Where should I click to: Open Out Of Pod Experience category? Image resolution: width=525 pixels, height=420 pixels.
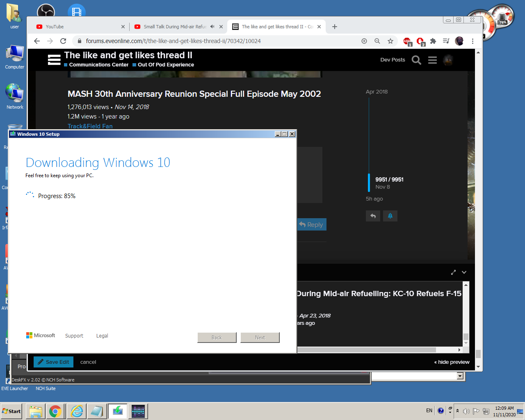[x=163, y=65]
